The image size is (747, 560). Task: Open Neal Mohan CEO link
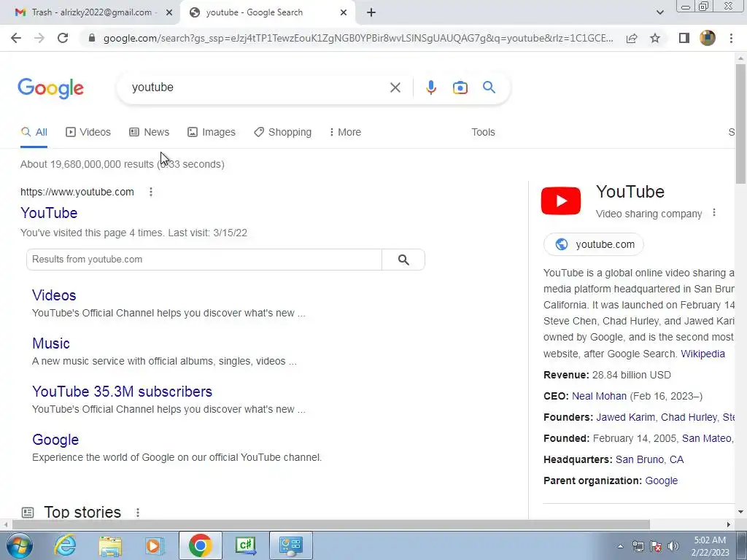[599, 396]
